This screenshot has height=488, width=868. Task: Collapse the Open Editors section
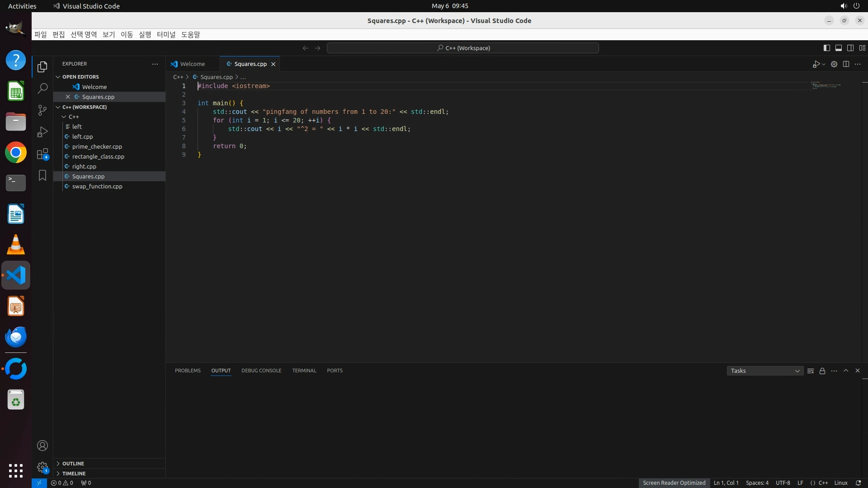[x=80, y=77]
